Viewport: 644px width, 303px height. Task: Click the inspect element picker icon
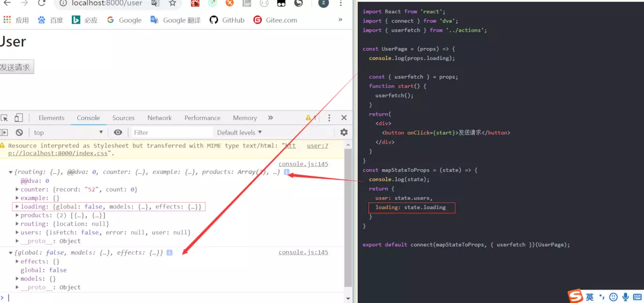[5, 118]
